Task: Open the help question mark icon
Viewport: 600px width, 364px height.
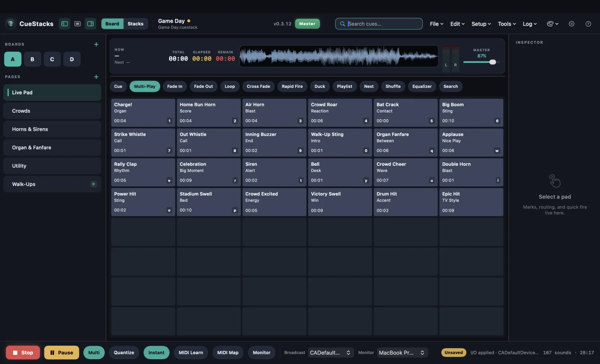Action: click(x=588, y=24)
